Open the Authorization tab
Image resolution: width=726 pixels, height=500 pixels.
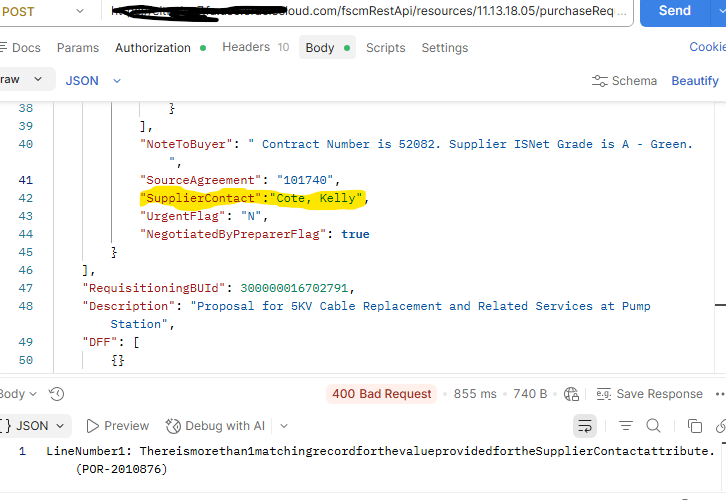coord(160,48)
